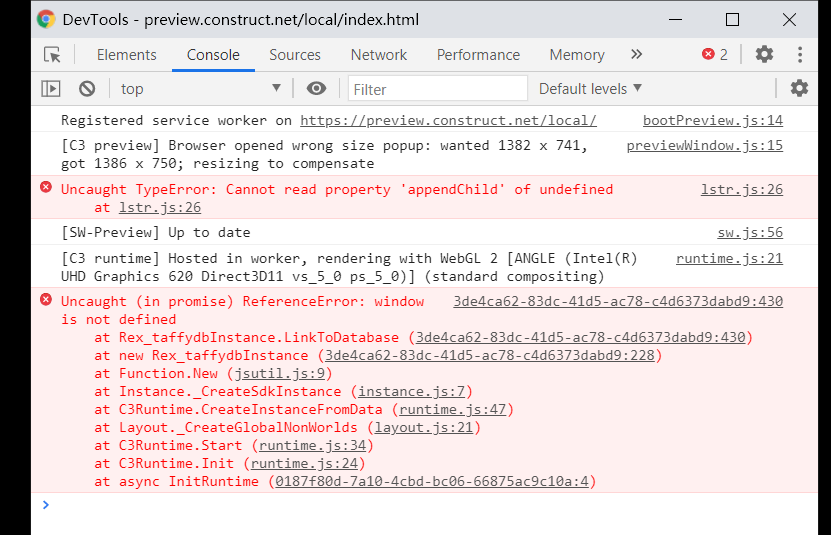Image resolution: width=831 pixels, height=535 pixels.
Task: Click 'Uncaught TypeError' error message text
Action: [337, 189]
